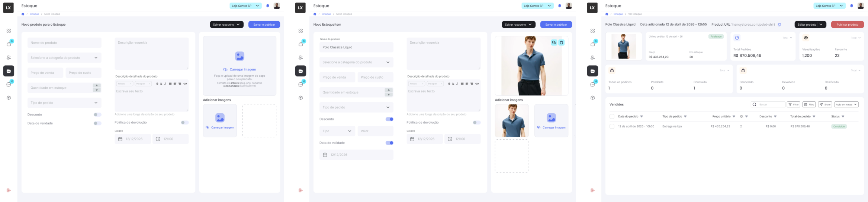868x202 pixels.
Task: Click Estoque breadcrumb in left screen
Action: coord(34,14)
